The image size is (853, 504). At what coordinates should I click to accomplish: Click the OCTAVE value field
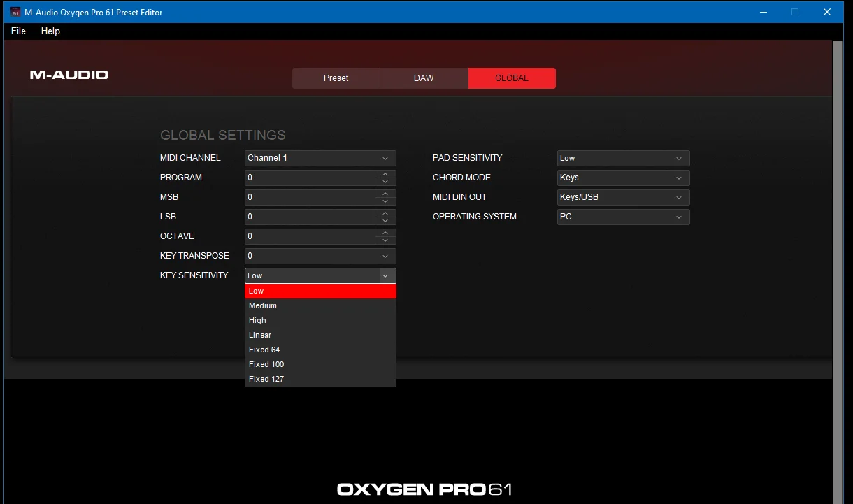(x=310, y=236)
